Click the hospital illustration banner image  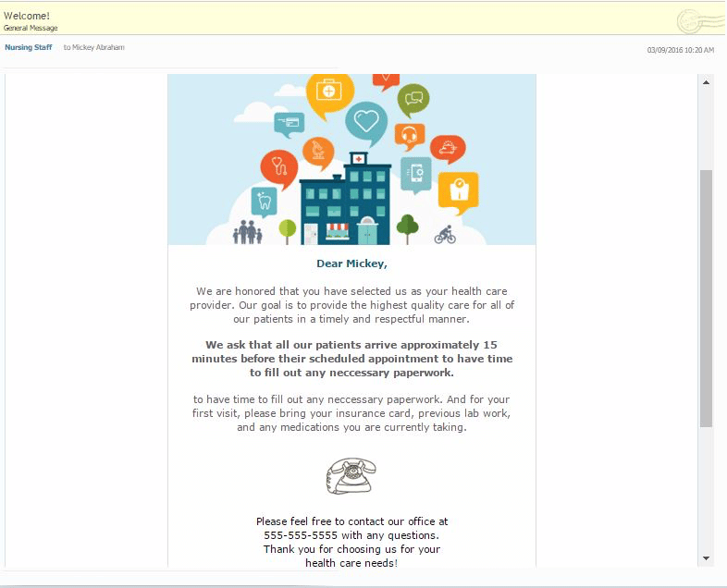click(351, 159)
